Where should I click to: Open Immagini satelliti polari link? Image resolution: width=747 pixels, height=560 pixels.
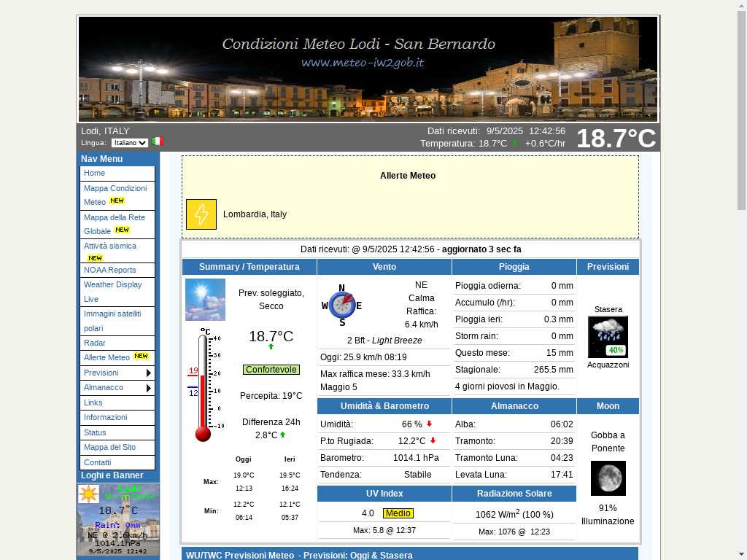(117, 321)
